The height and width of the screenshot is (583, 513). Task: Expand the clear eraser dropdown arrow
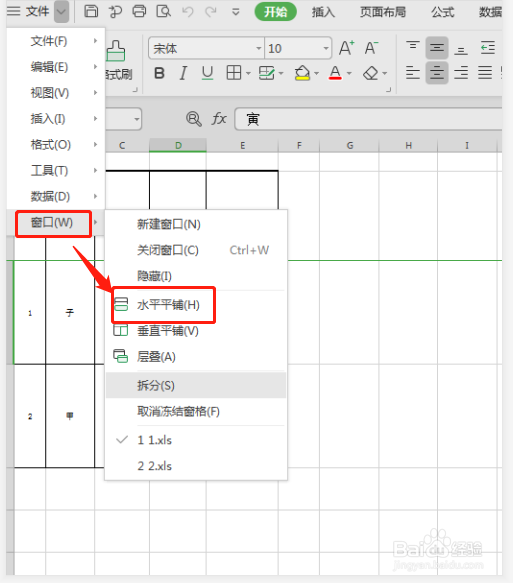tap(385, 73)
